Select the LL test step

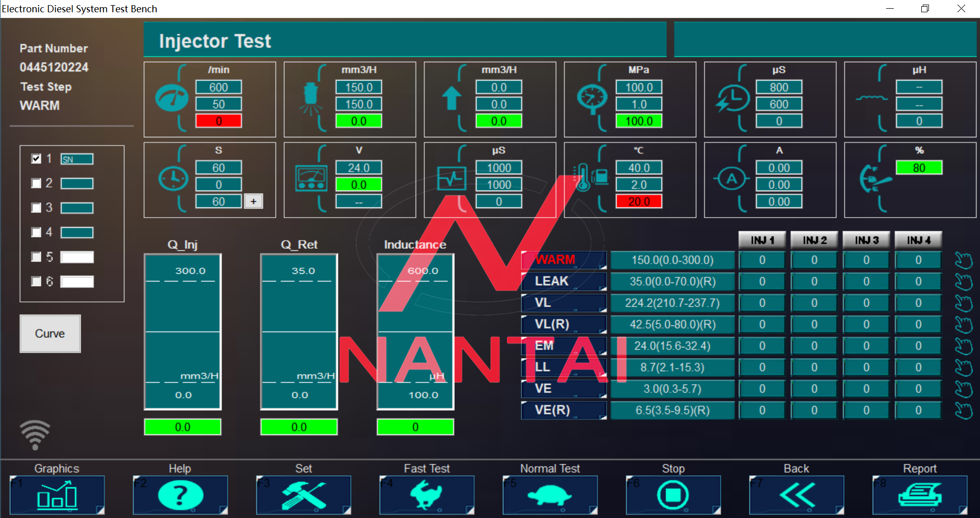click(x=563, y=367)
